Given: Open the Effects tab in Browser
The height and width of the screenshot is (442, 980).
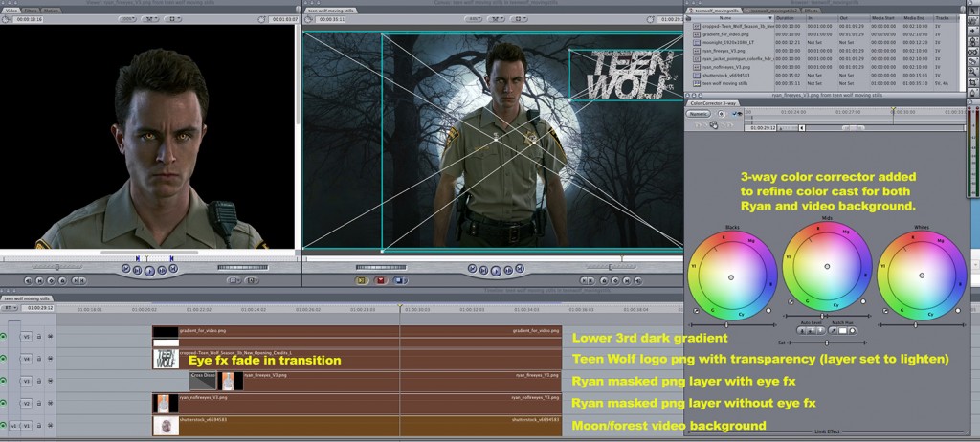Looking at the screenshot, I should (x=812, y=11).
